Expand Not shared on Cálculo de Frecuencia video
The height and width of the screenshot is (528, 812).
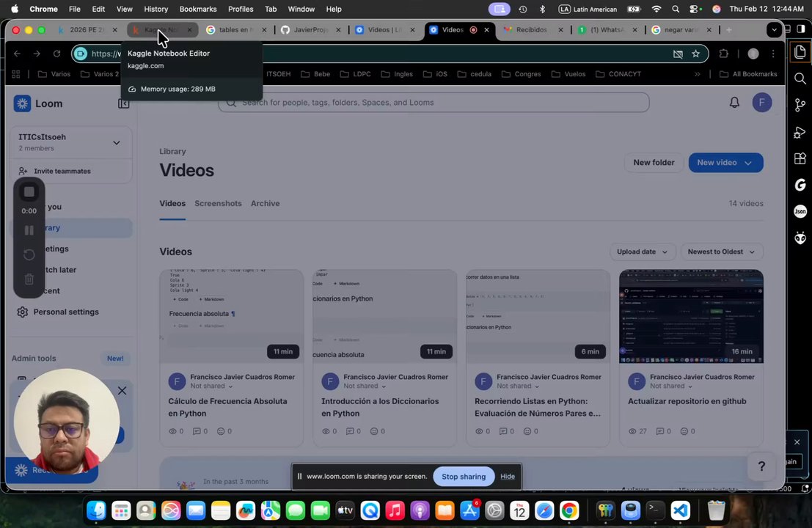pyautogui.click(x=211, y=386)
